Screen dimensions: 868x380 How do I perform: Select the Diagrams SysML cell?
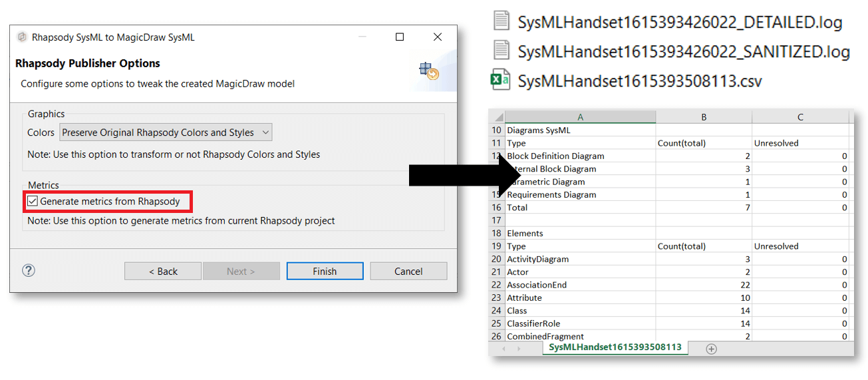[580, 130]
